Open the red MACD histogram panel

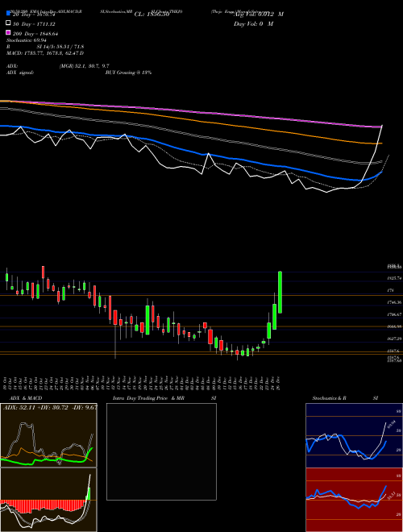[48, 500]
